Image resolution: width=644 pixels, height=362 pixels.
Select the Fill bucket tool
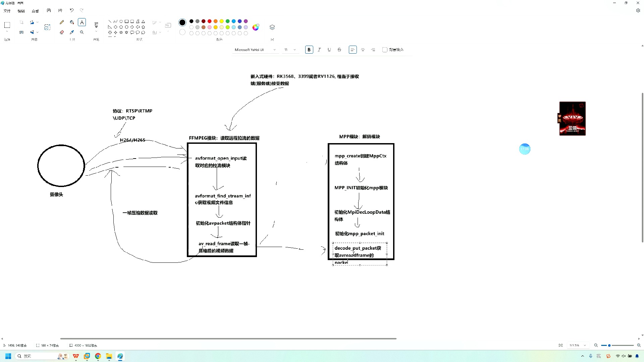pos(72,22)
